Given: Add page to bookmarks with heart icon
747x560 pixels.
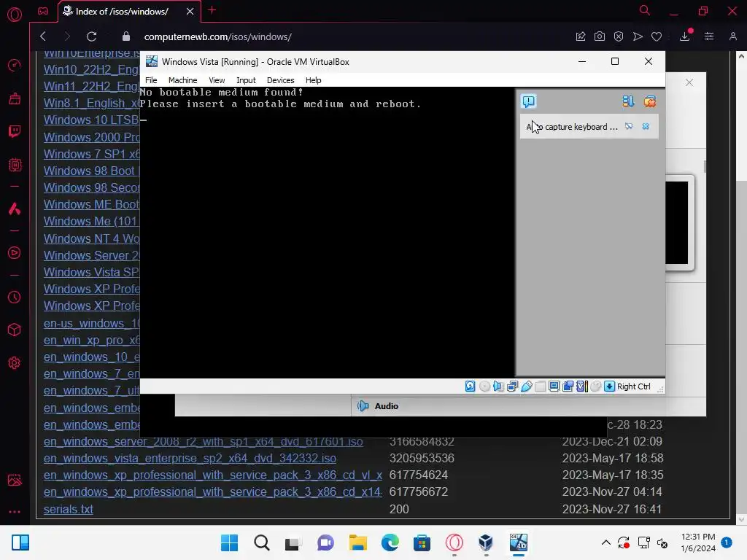Looking at the screenshot, I should [x=657, y=36].
